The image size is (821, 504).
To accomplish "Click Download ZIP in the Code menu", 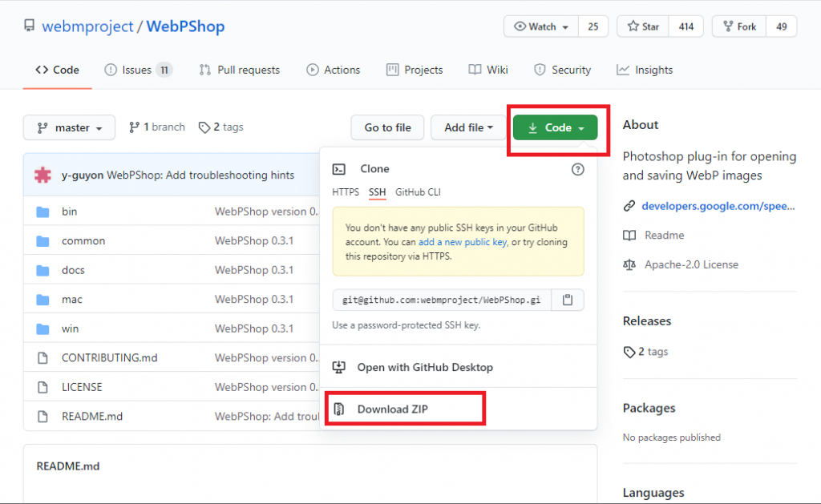I will (x=394, y=409).
